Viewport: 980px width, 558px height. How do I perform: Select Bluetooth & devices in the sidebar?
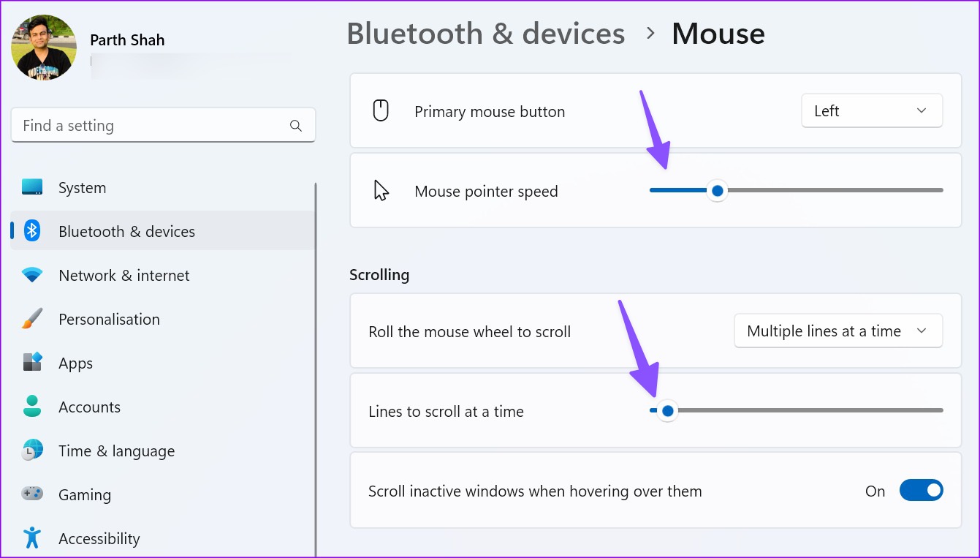pos(126,231)
